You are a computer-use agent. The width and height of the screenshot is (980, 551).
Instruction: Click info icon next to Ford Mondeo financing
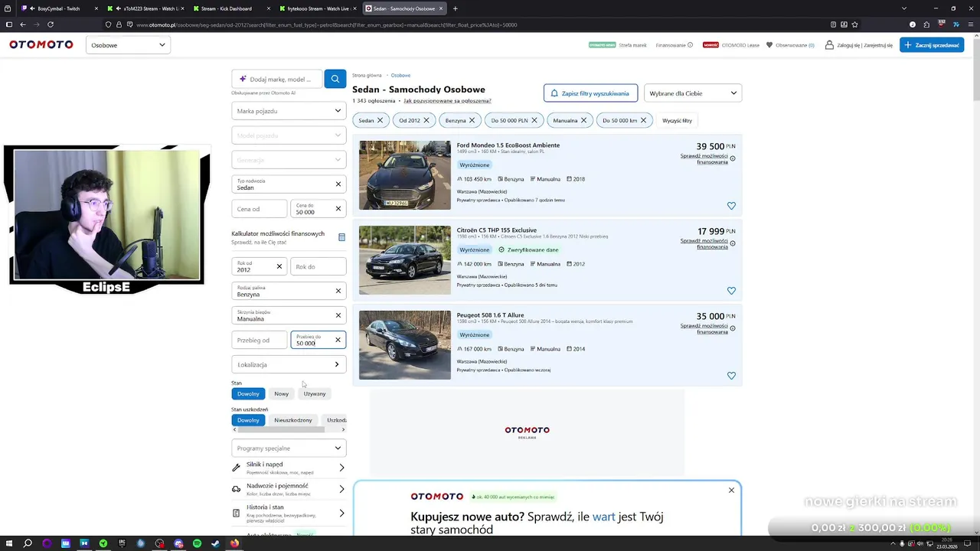point(733,158)
